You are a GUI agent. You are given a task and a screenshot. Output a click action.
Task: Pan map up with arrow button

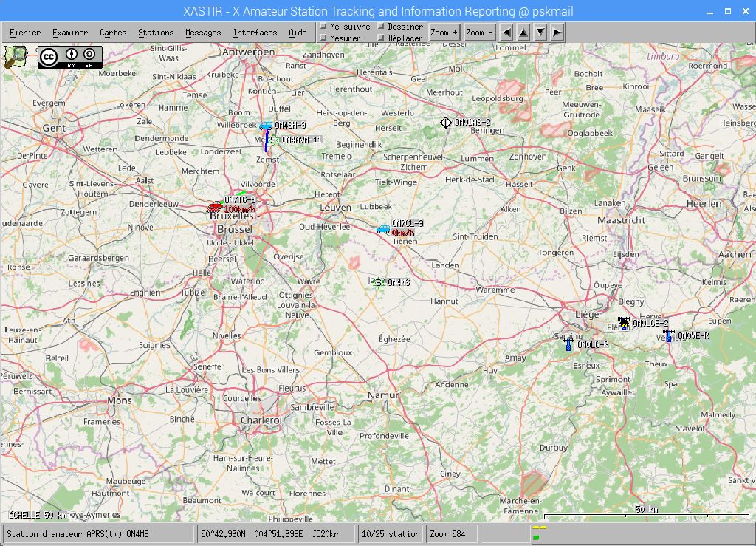pyautogui.click(x=523, y=33)
